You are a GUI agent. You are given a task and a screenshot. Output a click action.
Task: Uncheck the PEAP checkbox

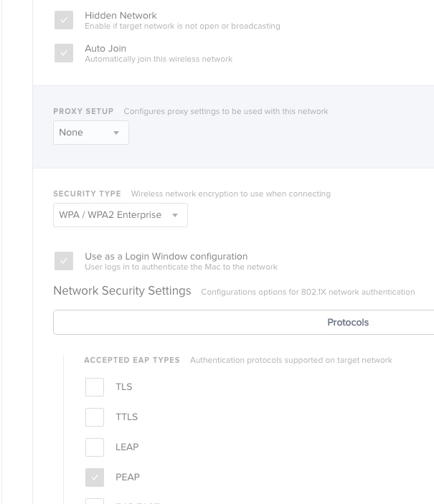tap(95, 477)
